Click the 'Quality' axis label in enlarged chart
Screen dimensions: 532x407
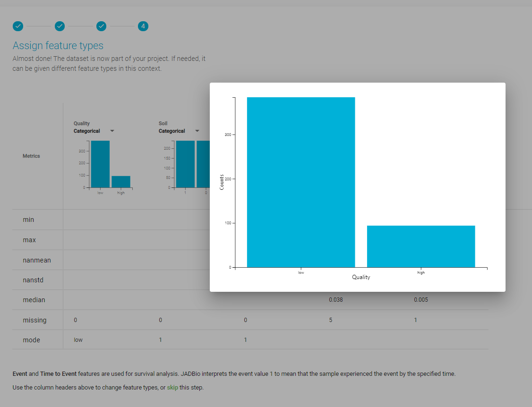coord(361,277)
